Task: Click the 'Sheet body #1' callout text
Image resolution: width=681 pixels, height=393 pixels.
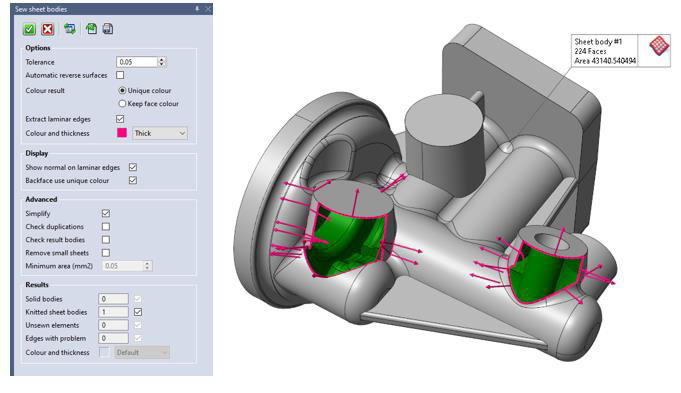Action: (598, 42)
